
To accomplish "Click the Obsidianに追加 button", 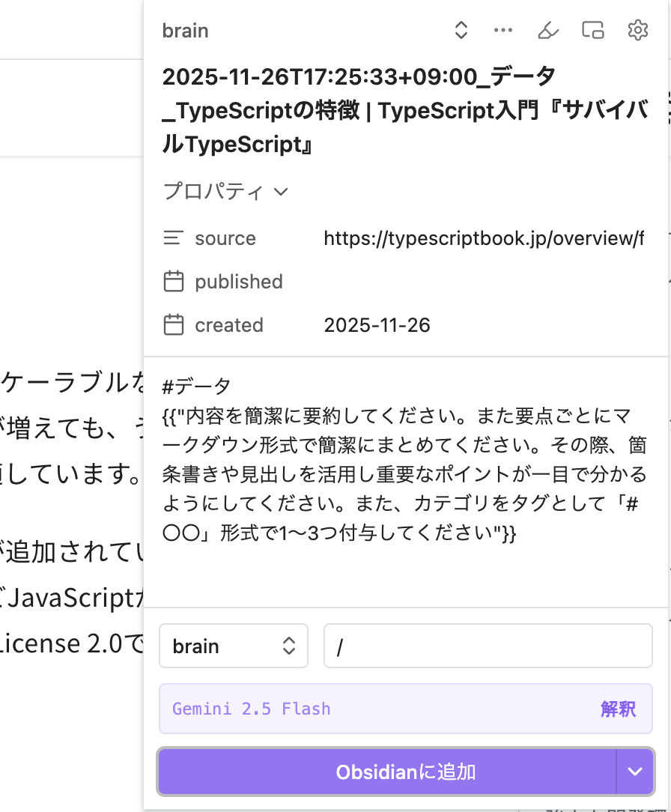I will [x=386, y=772].
